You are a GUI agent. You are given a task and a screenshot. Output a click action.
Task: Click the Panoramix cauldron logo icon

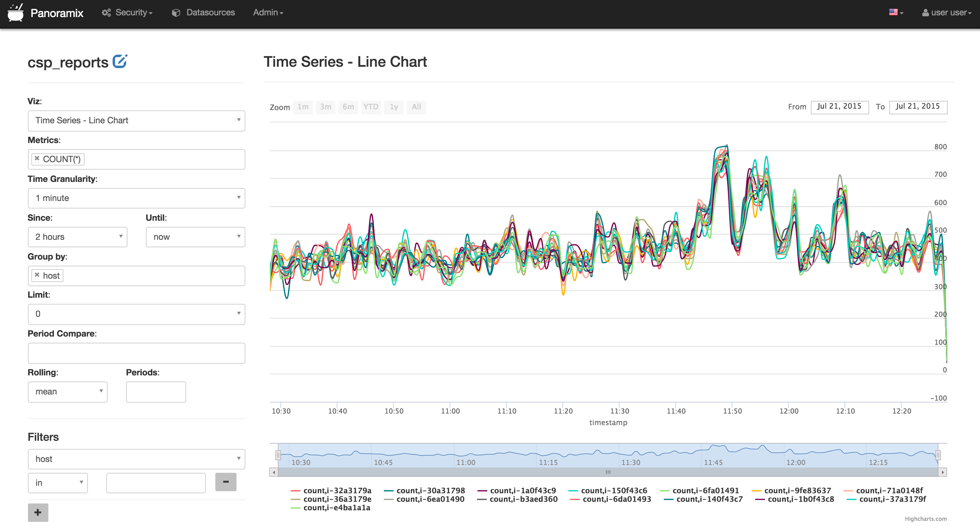[15, 13]
